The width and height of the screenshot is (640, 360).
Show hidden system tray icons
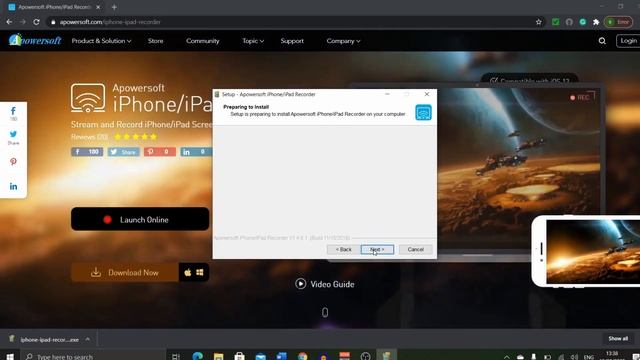[x=507, y=357]
